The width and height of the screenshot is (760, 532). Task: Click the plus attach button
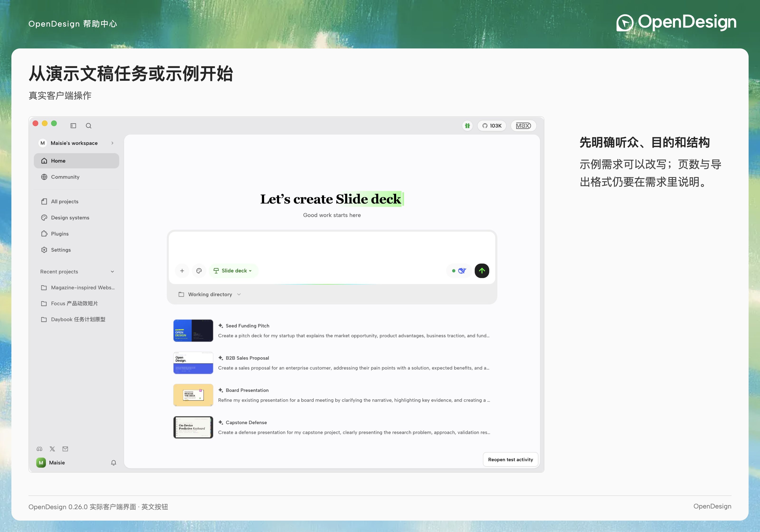coord(182,271)
